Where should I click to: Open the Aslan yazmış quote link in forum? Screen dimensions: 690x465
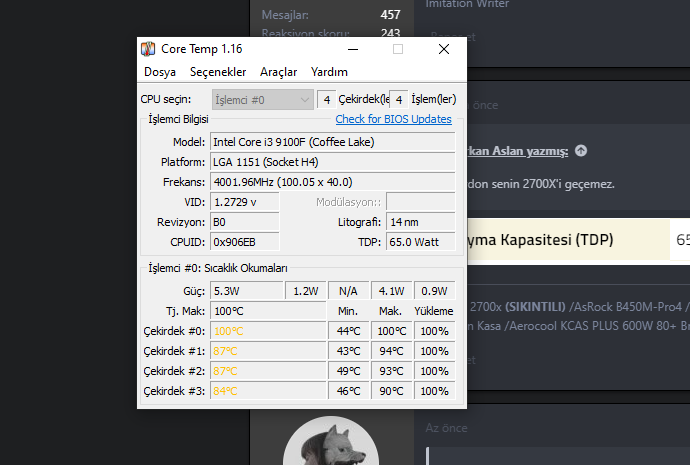click(518, 151)
